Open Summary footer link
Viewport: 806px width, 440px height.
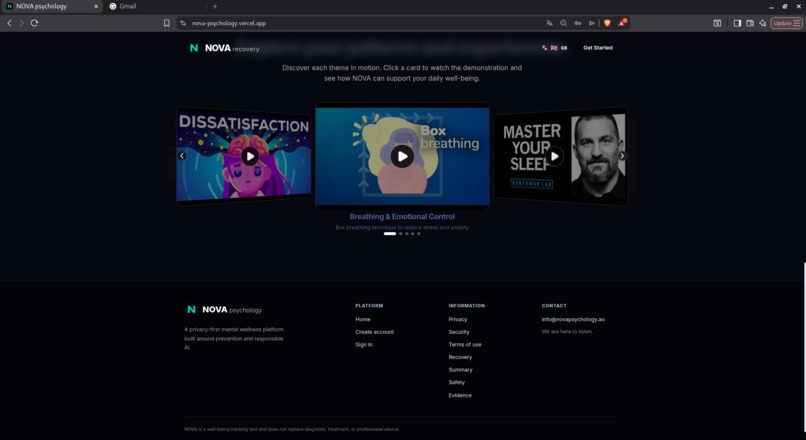(460, 370)
